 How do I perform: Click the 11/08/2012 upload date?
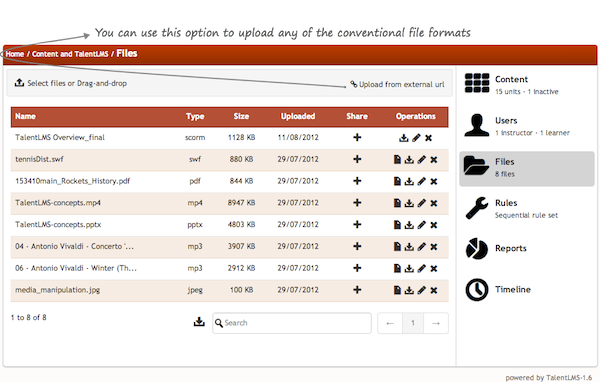click(298, 137)
